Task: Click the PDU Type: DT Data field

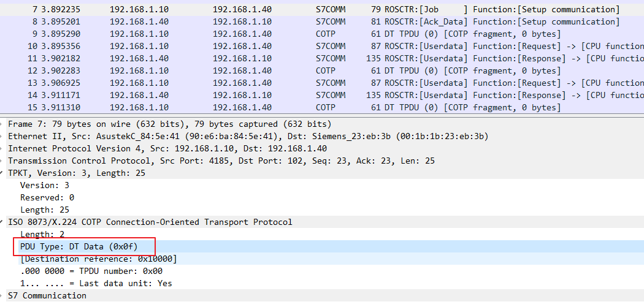Action: click(x=79, y=246)
